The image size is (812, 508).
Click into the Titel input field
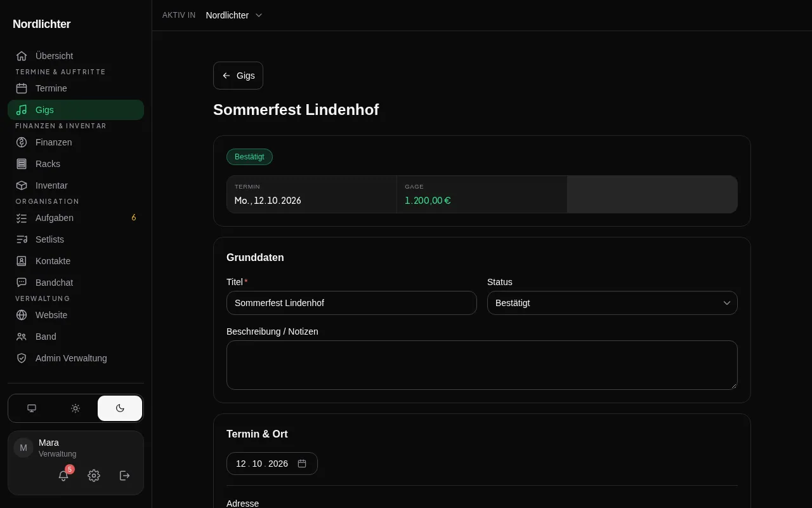click(351, 303)
